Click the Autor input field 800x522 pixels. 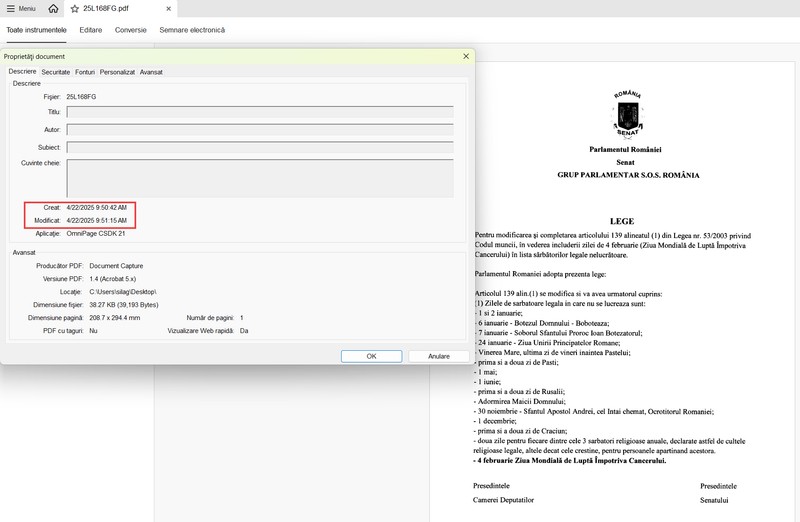(260, 130)
